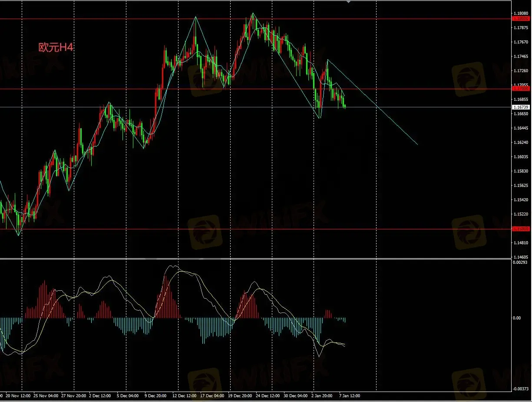The height and width of the screenshot is (402, 532).
Task: Click the 1.15420 price scale label
Action: 521,200
